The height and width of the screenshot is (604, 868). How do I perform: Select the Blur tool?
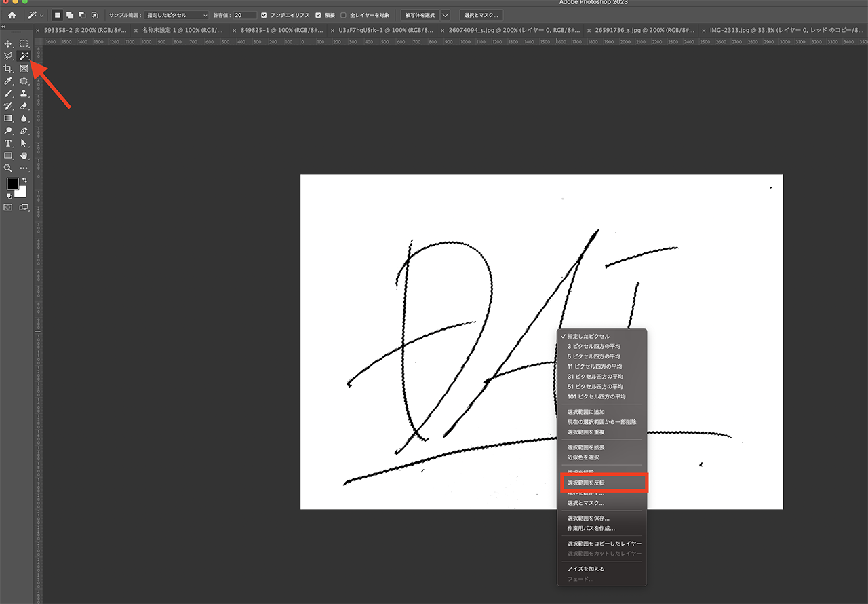pos(24,118)
